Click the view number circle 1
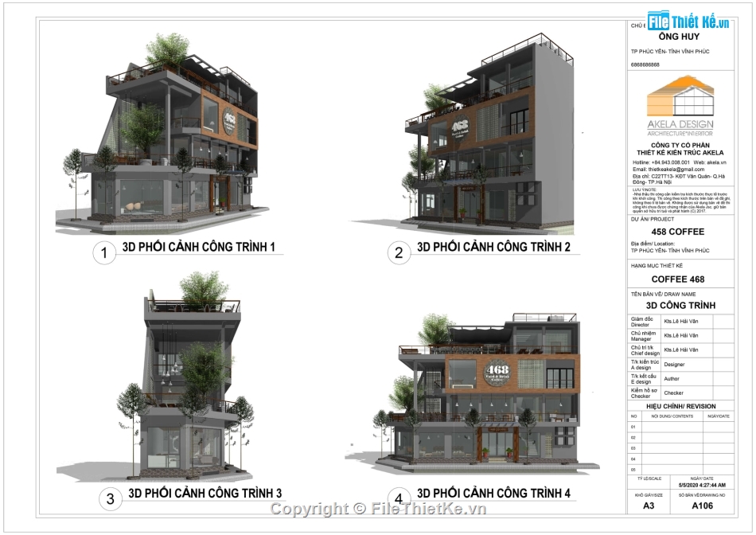Image resolution: width=756 pixels, height=535 pixels. (x=104, y=253)
